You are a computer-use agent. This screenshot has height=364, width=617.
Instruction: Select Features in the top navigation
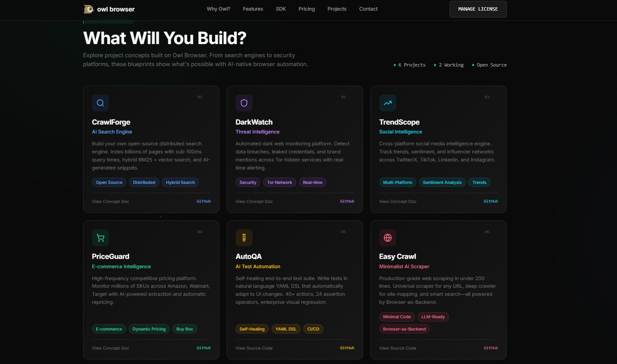[253, 8]
